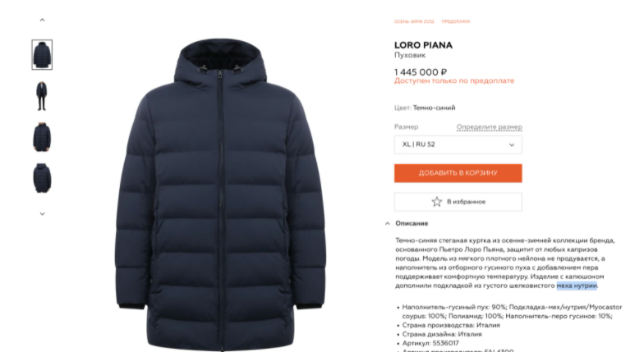Image resolution: width=644 pixels, height=352 pixels.
Task: Collapse the Описание section chevron
Action: coord(388,223)
